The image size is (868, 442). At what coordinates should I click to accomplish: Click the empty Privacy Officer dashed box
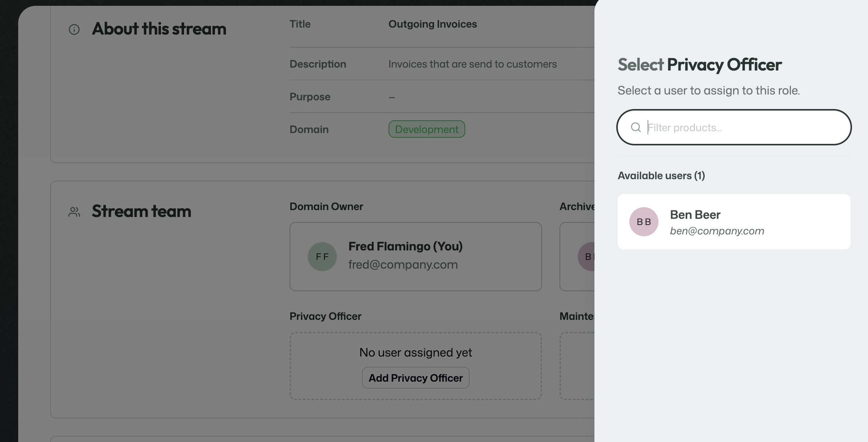416,366
